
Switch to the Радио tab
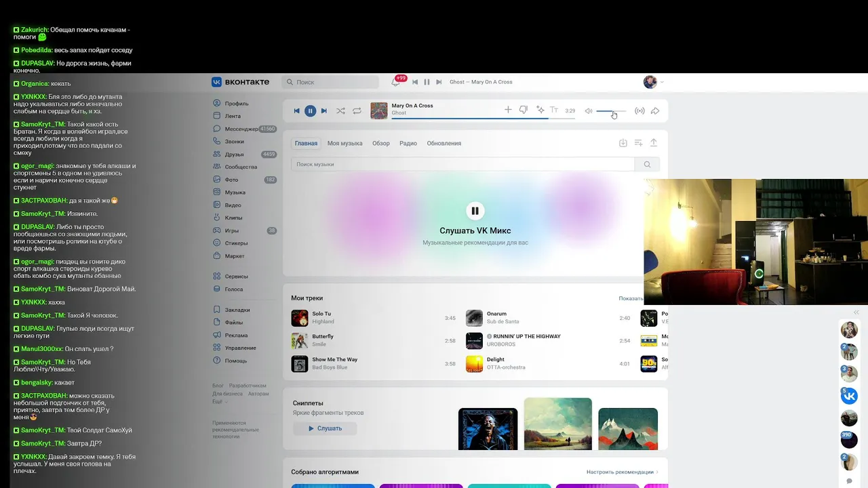click(408, 143)
